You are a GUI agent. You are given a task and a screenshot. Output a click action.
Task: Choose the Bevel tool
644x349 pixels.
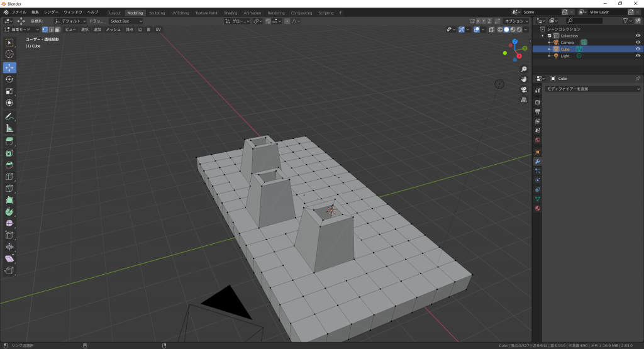9,165
